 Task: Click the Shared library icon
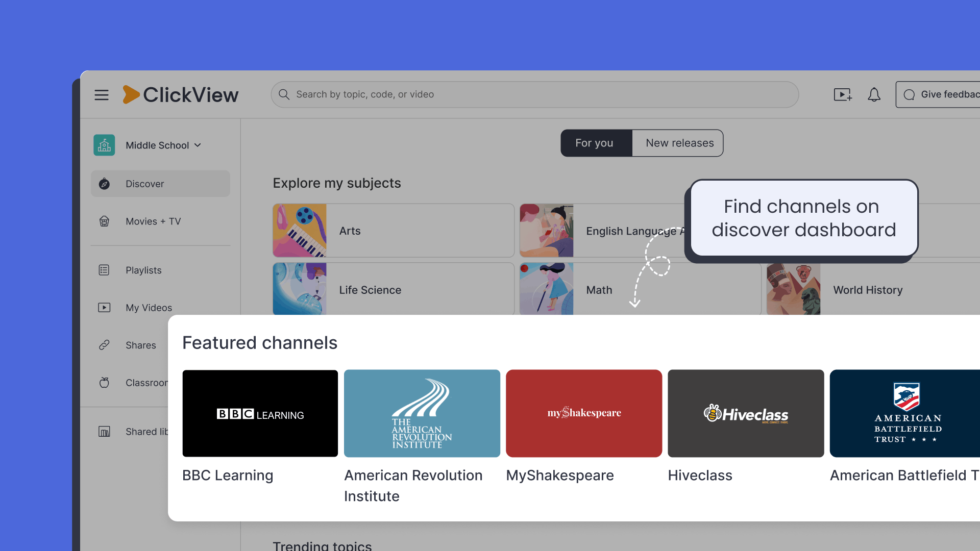pyautogui.click(x=104, y=432)
